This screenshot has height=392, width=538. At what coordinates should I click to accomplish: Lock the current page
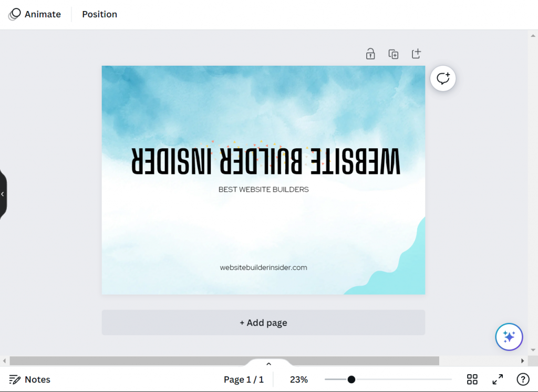pos(370,54)
